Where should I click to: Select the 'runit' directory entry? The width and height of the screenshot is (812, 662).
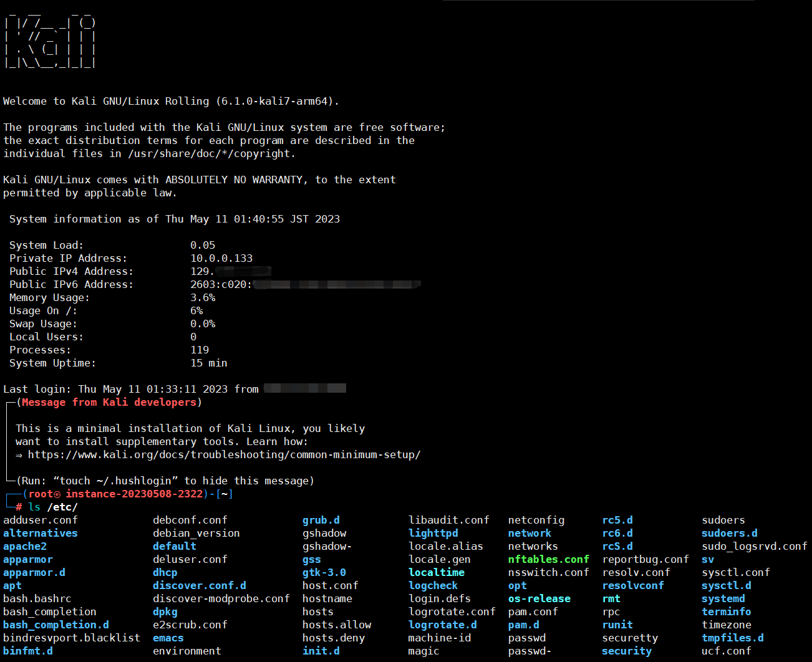(x=617, y=625)
